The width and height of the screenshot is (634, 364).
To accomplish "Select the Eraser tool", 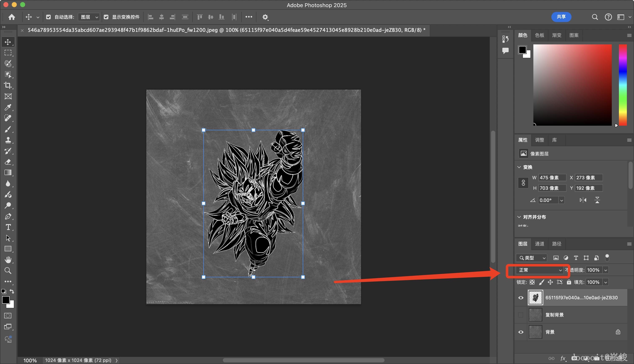I will tap(8, 162).
